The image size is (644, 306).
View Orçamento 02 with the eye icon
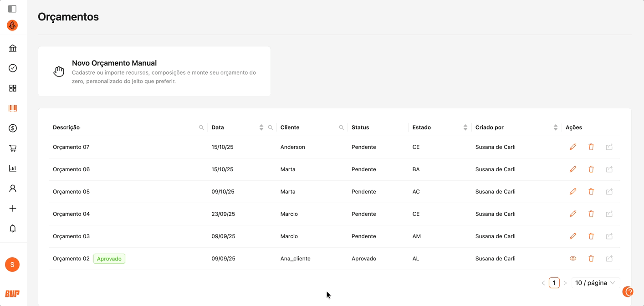tap(573, 259)
